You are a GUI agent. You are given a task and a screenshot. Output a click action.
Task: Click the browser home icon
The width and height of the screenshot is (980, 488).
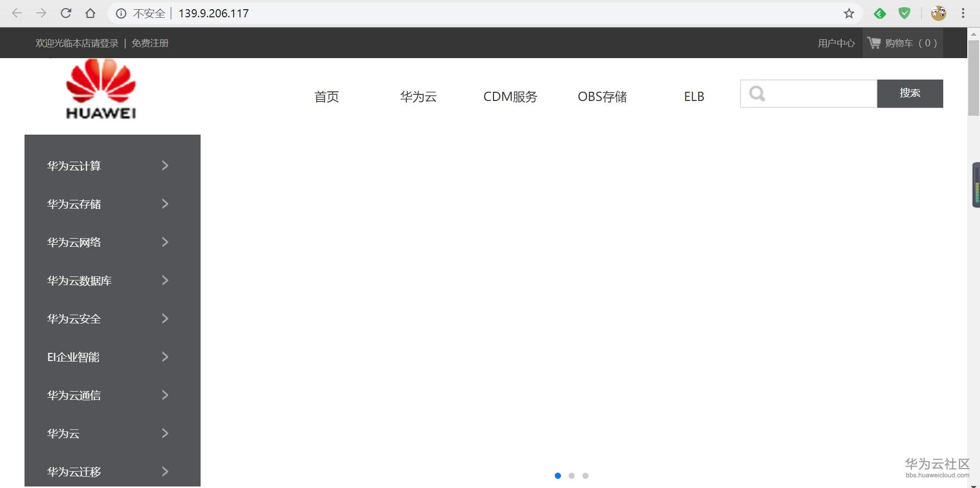tap(90, 13)
